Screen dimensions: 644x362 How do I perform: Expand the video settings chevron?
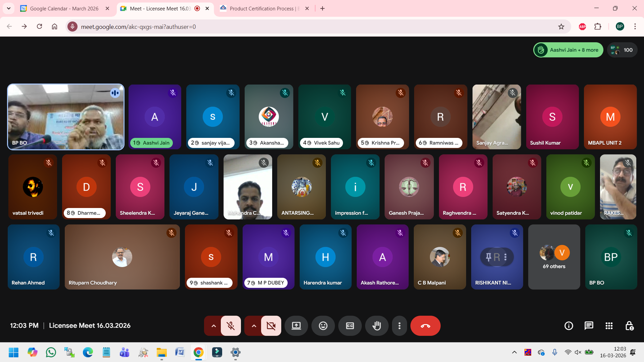pos(254,325)
